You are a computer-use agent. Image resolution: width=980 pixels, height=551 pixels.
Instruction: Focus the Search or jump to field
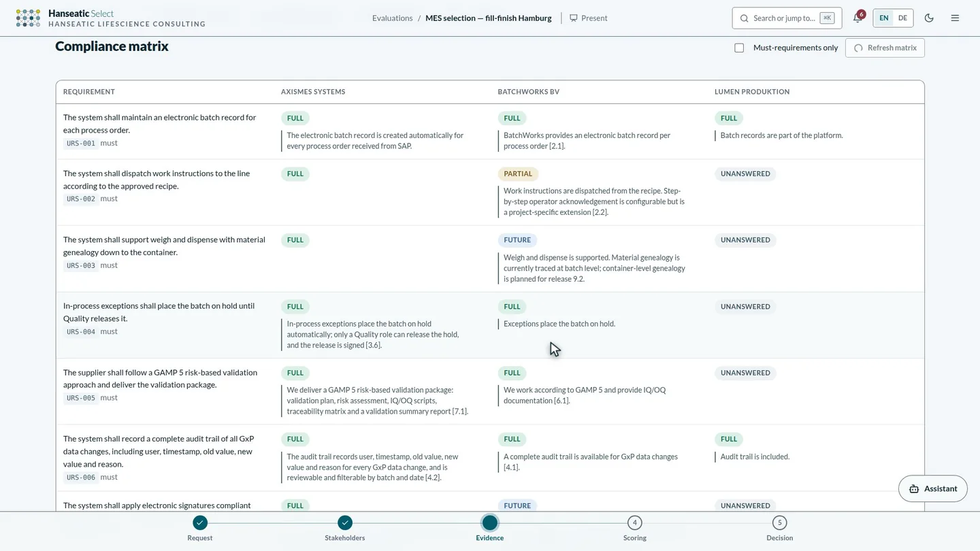[787, 18]
